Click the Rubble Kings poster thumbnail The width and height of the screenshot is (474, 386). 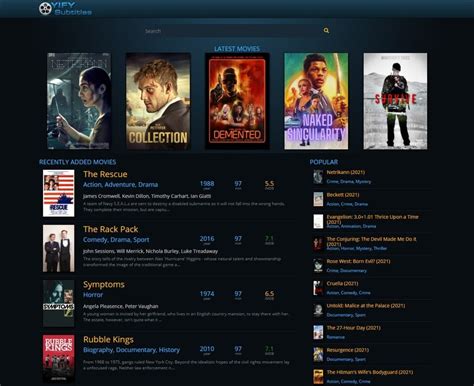pos(59,359)
